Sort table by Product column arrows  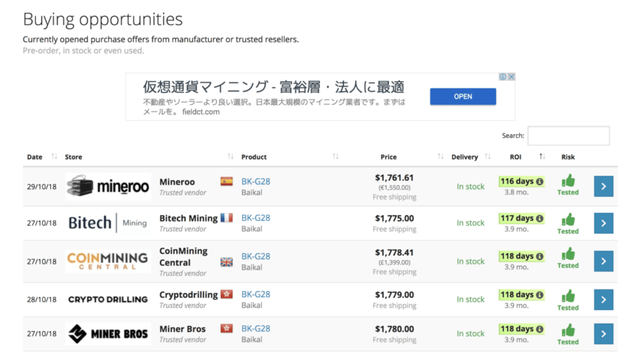click(x=336, y=156)
